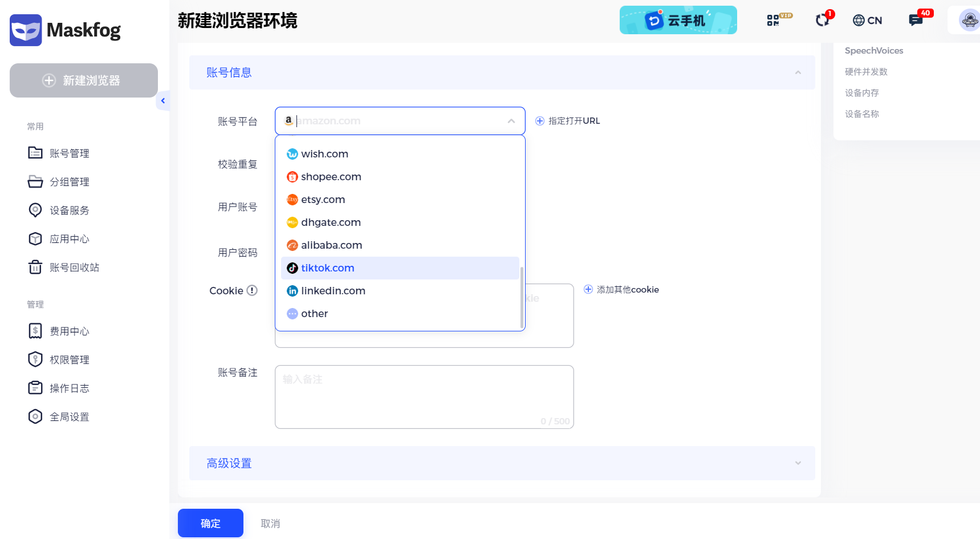Screen dimensions: 980x539
Task: Click the 新建浏览器 button
Action: click(84, 80)
